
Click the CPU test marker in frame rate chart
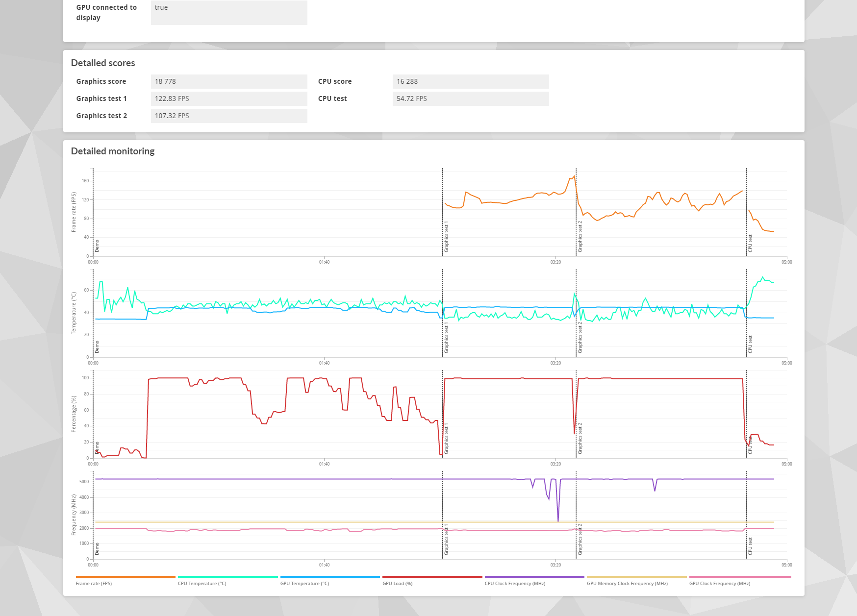click(750, 244)
